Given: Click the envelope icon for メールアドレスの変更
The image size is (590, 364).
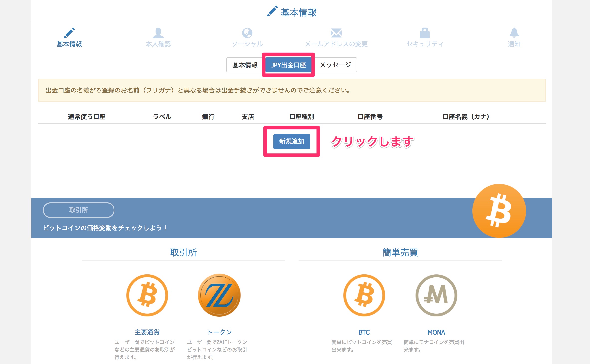Looking at the screenshot, I should coord(336,33).
